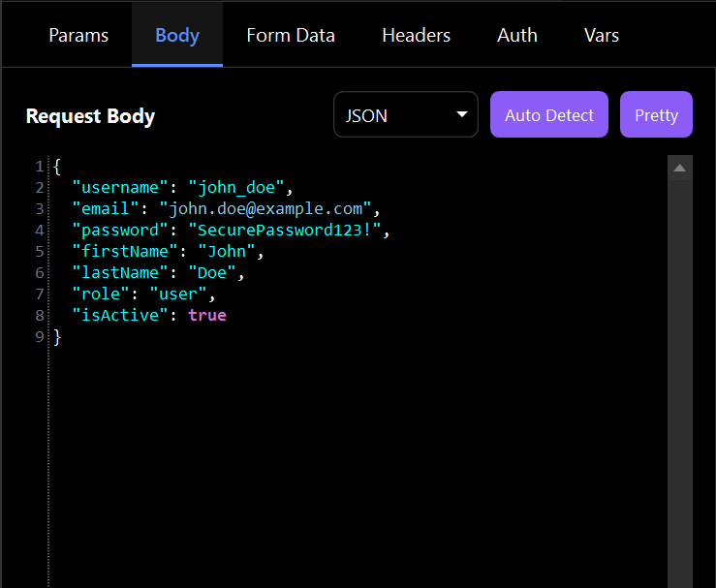Click the opening brace on line 1

point(57,167)
